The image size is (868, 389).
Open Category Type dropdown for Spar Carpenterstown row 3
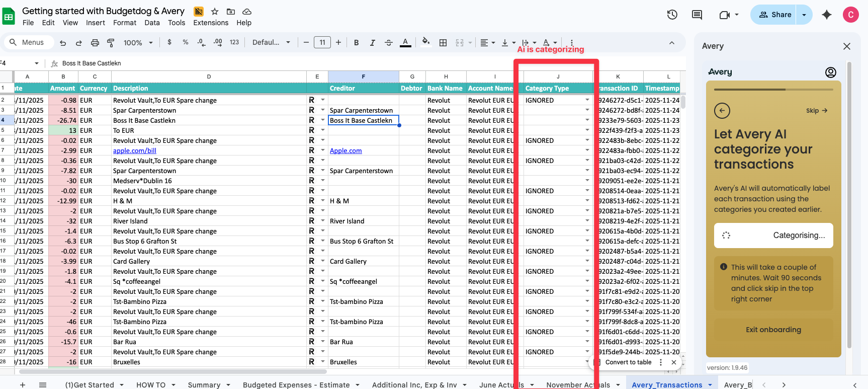coord(587,110)
